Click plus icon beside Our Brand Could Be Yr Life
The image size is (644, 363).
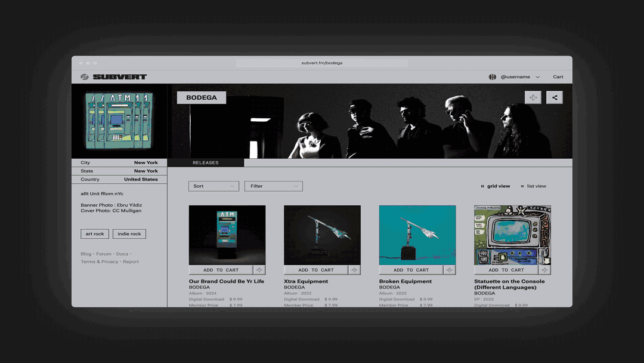(x=259, y=270)
